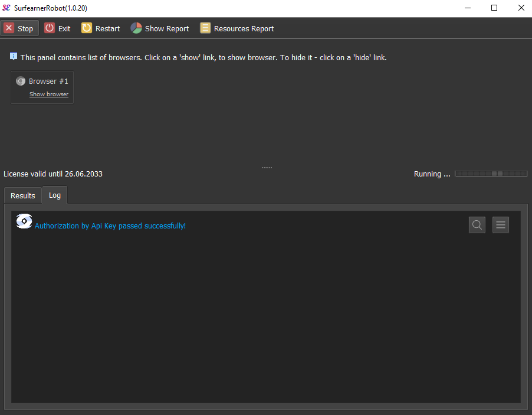
Task: Click the blue info icon in the panel hint
Action: click(x=14, y=56)
